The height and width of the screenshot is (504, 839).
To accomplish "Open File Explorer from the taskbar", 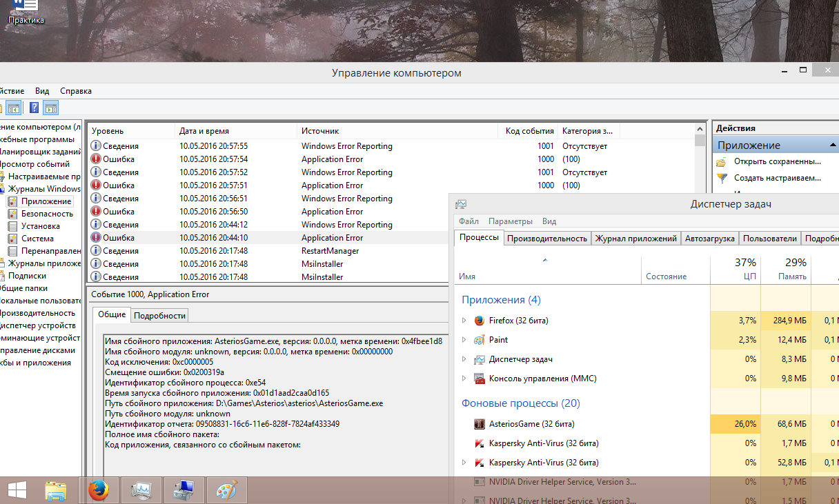I will pos(56,490).
